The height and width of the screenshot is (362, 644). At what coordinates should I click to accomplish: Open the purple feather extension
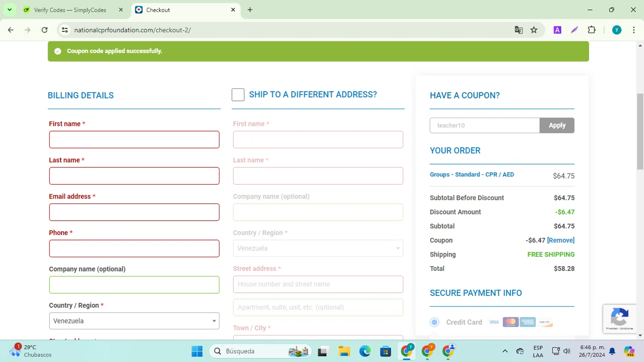pyautogui.click(x=574, y=30)
